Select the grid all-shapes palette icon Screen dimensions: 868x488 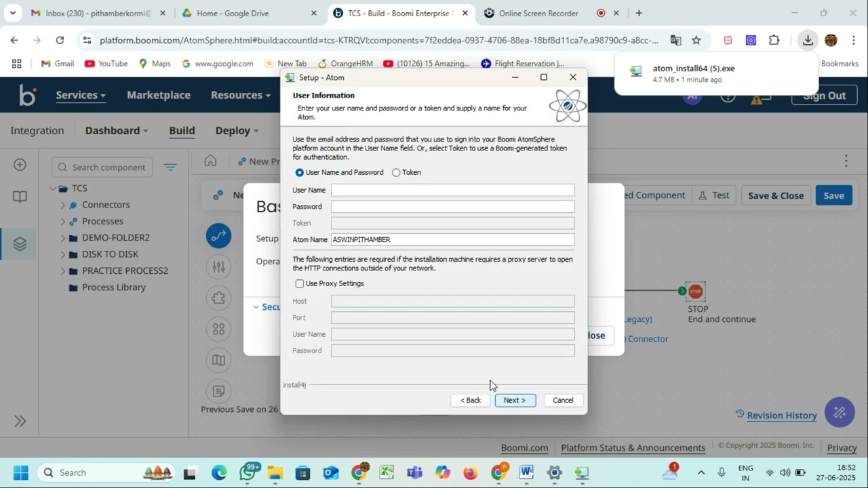(x=218, y=329)
